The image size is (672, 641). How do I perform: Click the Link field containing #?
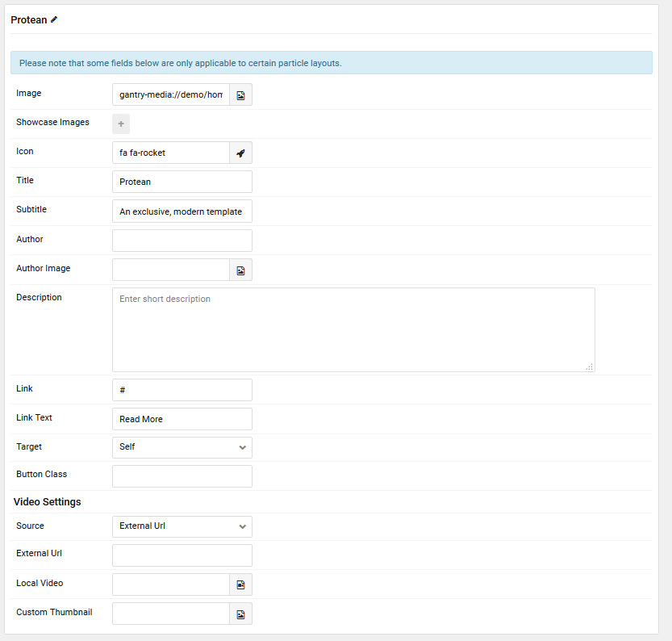(x=182, y=390)
